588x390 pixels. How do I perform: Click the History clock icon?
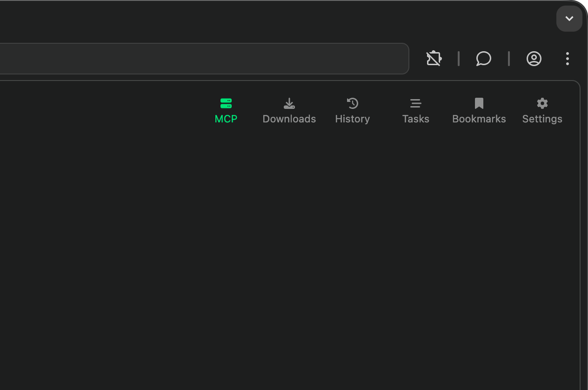352,103
